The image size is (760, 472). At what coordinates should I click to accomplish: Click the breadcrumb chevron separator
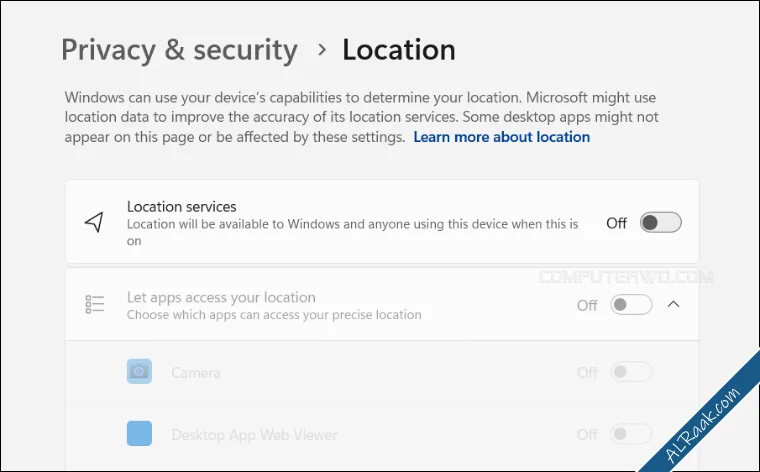coord(321,49)
